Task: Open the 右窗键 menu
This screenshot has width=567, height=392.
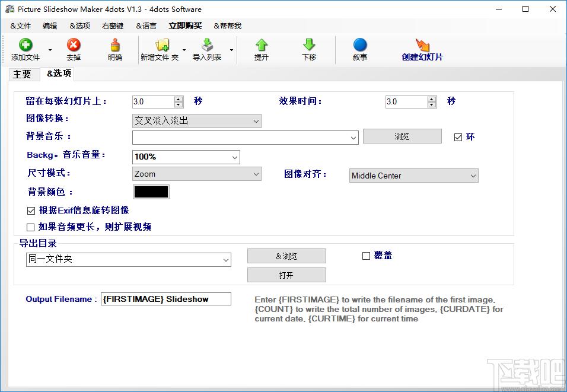Action: [113, 26]
